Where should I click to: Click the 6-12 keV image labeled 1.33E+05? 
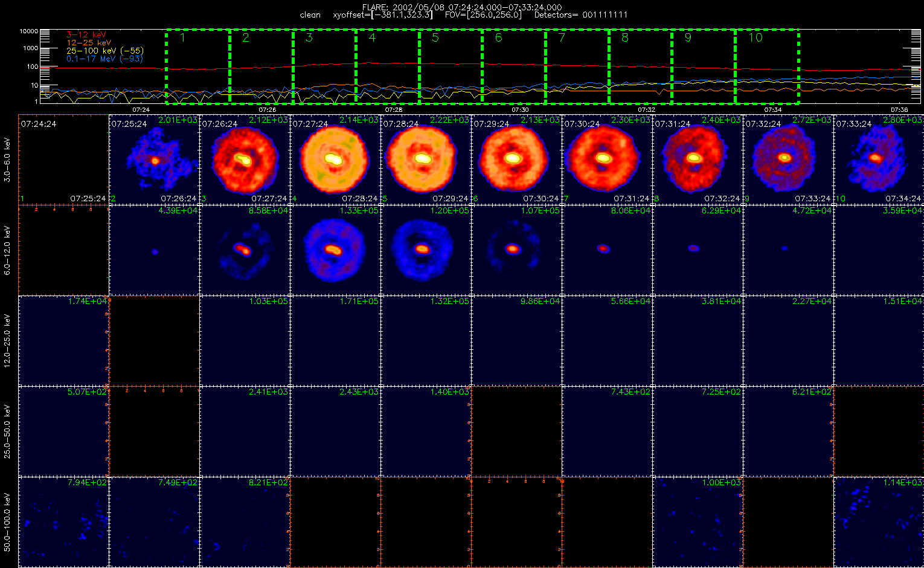[335, 250]
